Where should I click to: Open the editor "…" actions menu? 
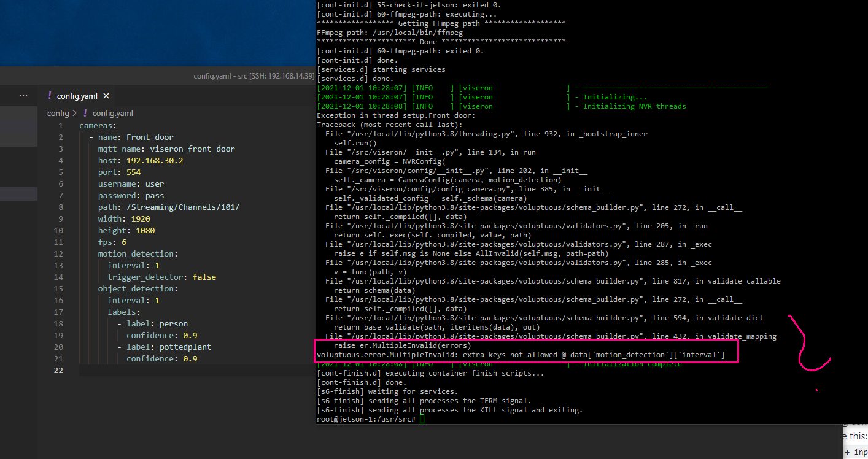pos(23,95)
